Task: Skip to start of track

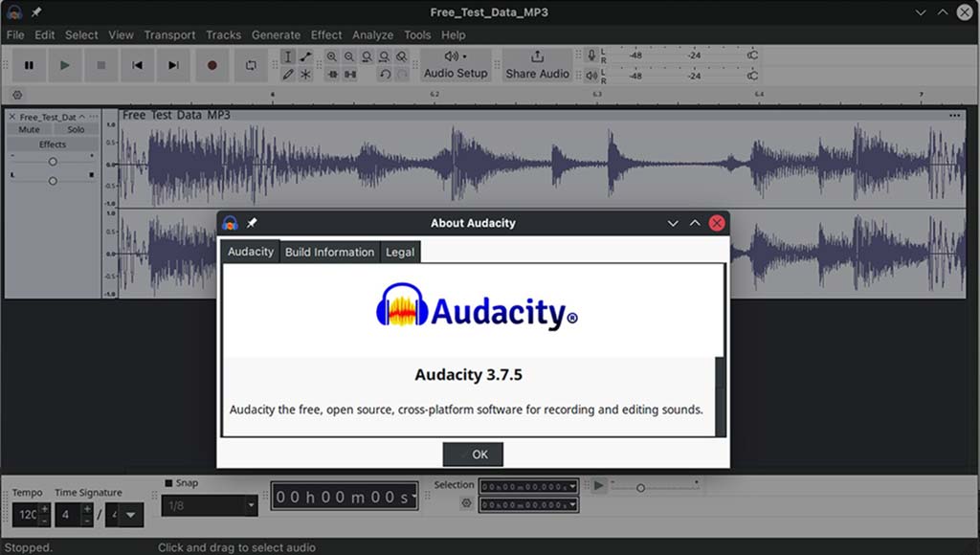Action: (137, 65)
